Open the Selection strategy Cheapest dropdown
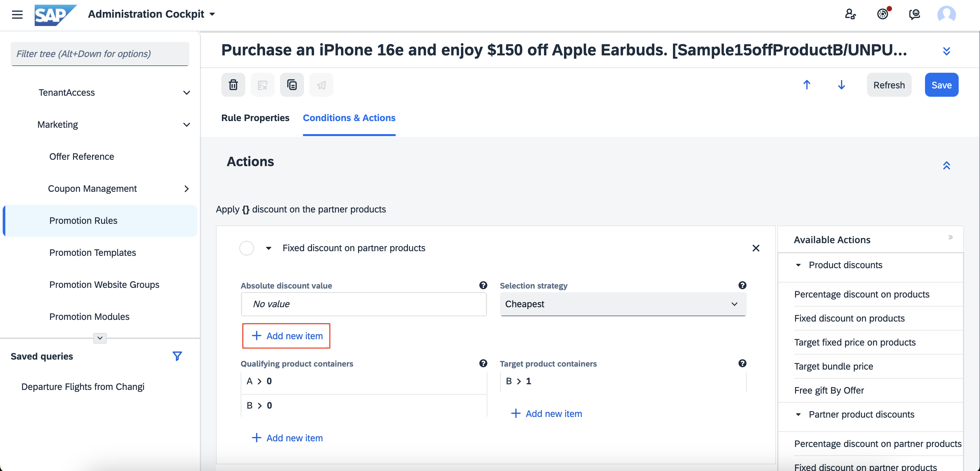980x471 pixels. tap(623, 304)
